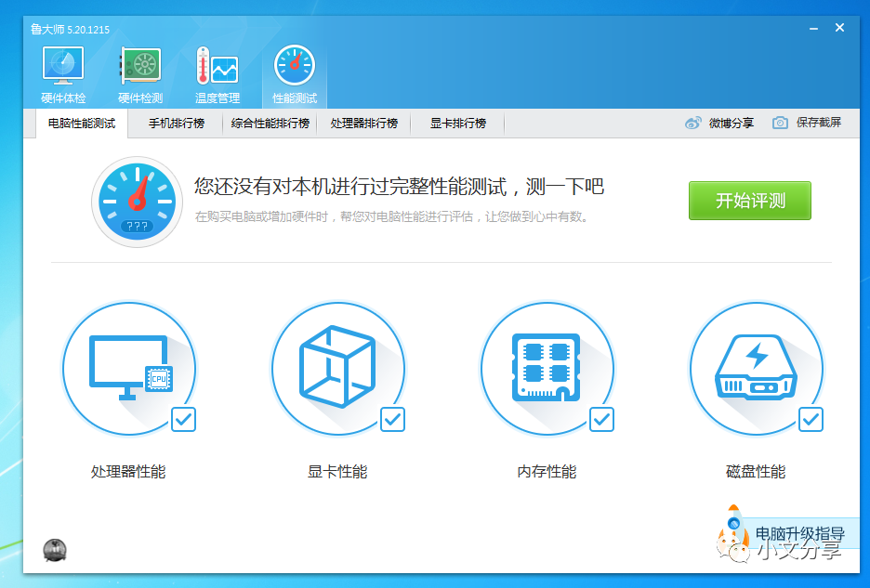
Task: Click the 显卡性能 3D cube icon
Action: (338, 369)
